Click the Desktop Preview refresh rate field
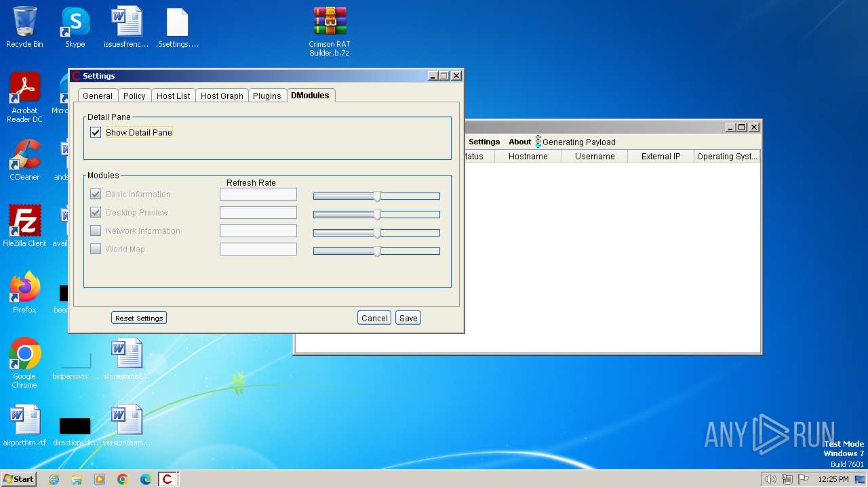The width and height of the screenshot is (868, 488). tap(258, 213)
